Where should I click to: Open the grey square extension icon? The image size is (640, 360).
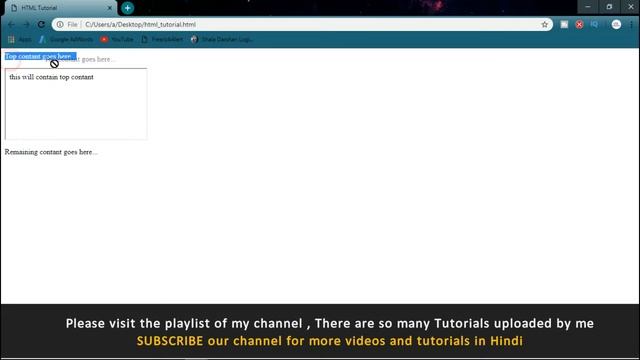tap(564, 24)
